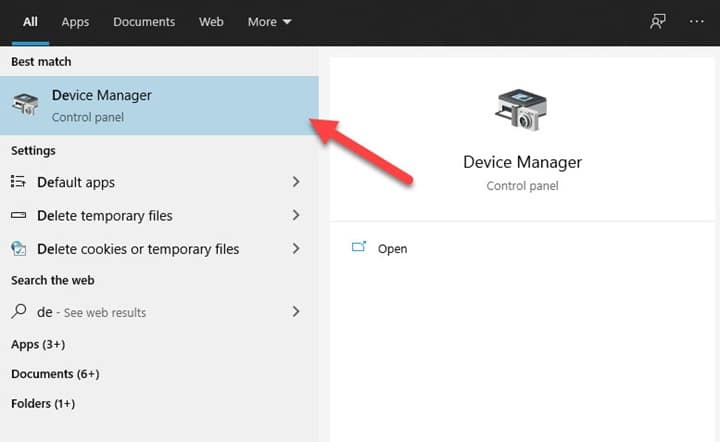Click the Device Manager title in preview pane
Viewport: 720px width, 442px height.
[x=522, y=162]
